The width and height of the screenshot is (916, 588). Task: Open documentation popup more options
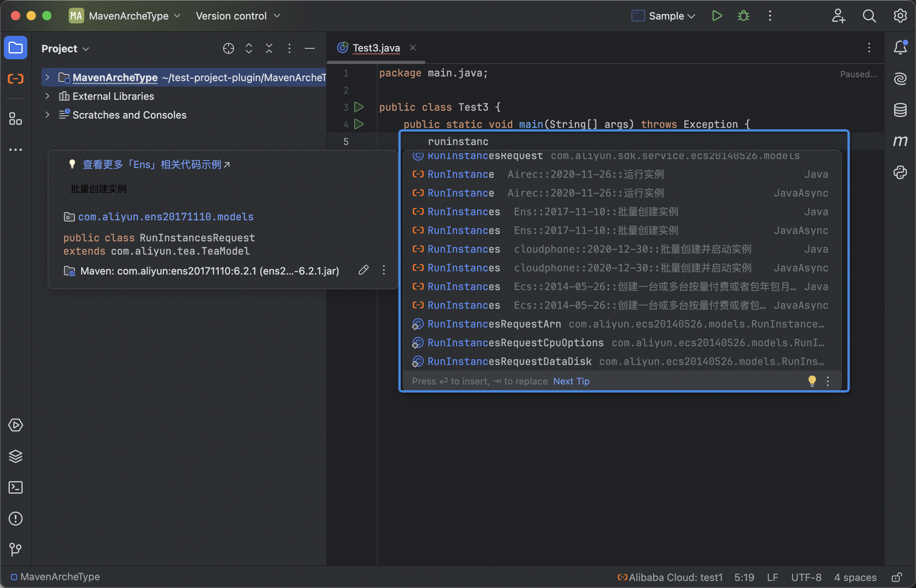pyautogui.click(x=384, y=270)
